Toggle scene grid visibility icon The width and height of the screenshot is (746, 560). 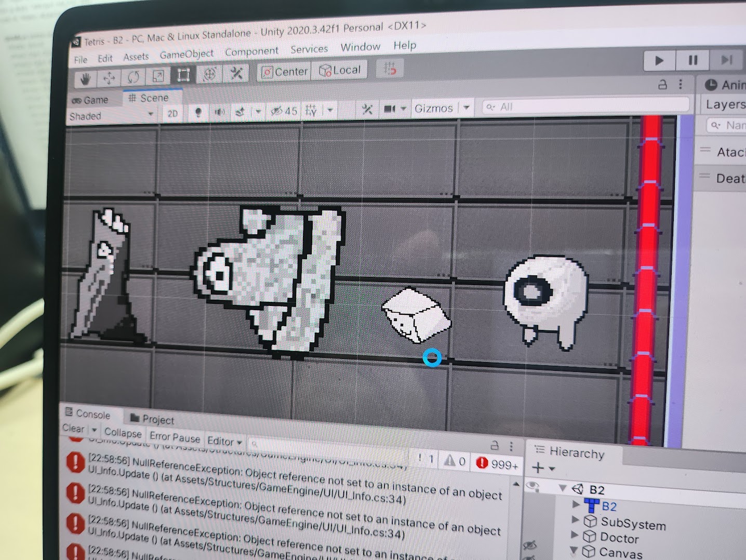[x=311, y=110]
